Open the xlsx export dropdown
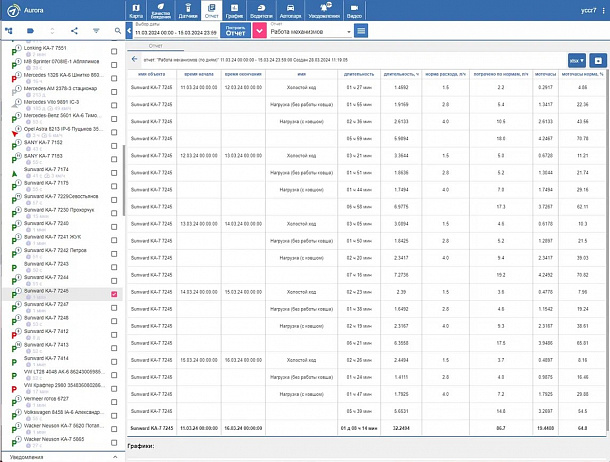The height and width of the screenshot is (462, 610). 577,61
